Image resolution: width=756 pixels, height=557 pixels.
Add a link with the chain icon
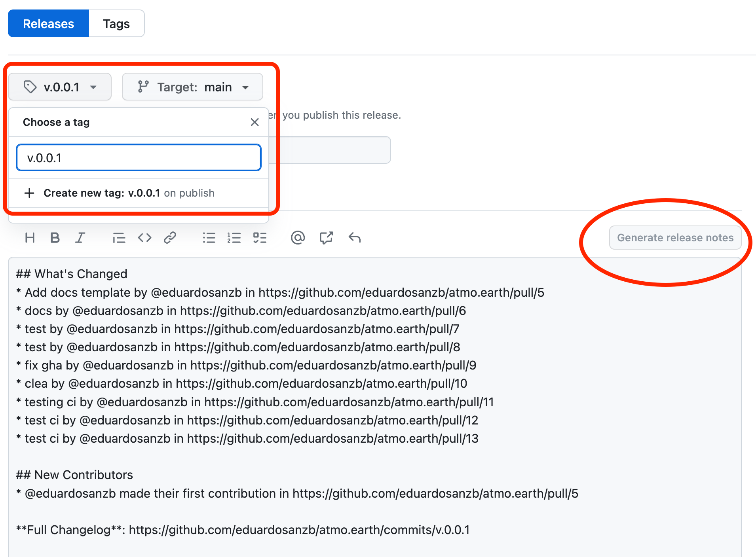pos(170,238)
